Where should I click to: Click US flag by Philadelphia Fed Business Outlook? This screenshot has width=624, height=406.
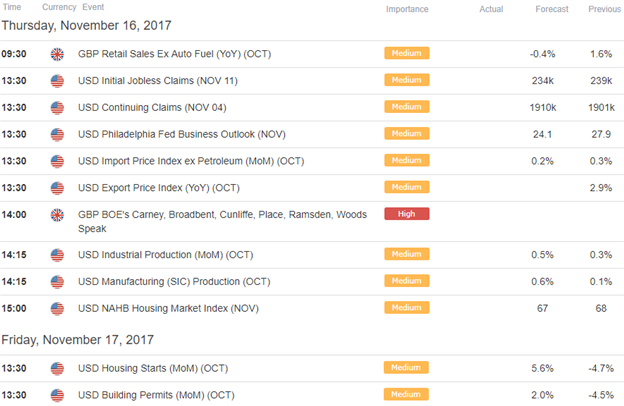tap(57, 135)
